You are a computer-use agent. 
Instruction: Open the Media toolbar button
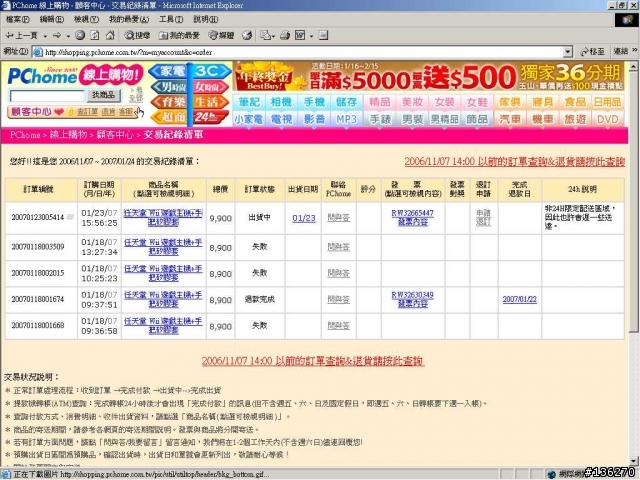221,36
